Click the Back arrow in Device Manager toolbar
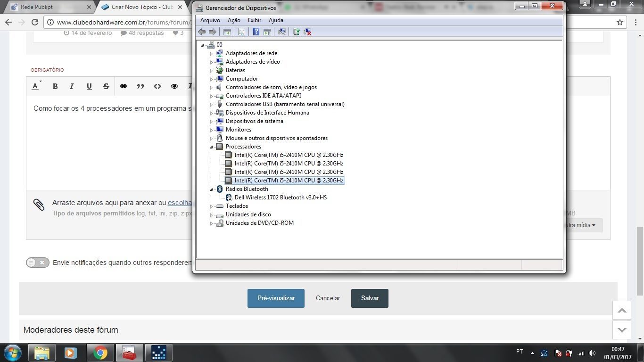The height and width of the screenshot is (362, 644). tap(202, 32)
